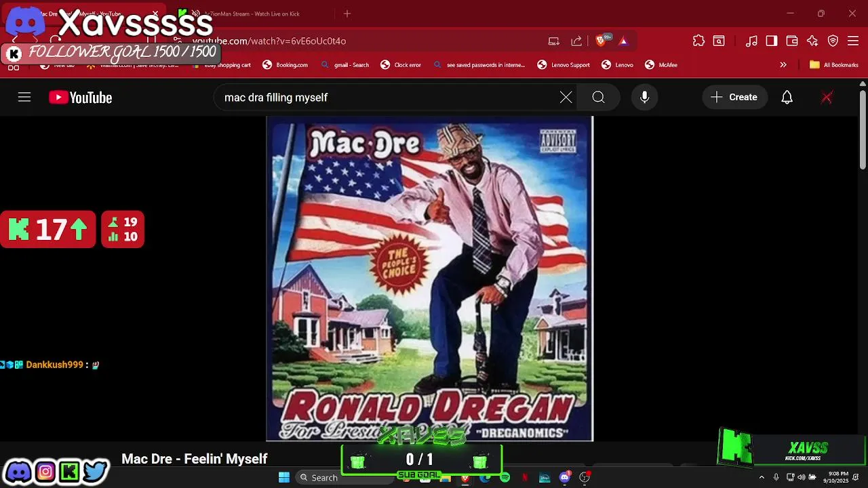This screenshot has height=488, width=868.
Task: Open the YouTube guide hamburger menu
Action: click(24, 97)
